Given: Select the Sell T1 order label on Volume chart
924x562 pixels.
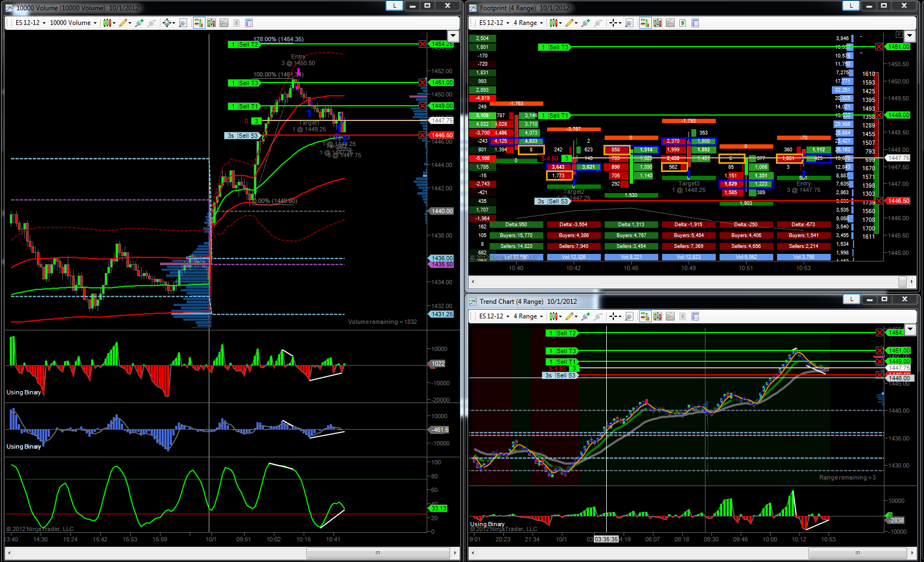Looking at the screenshot, I should tap(244, 106).
